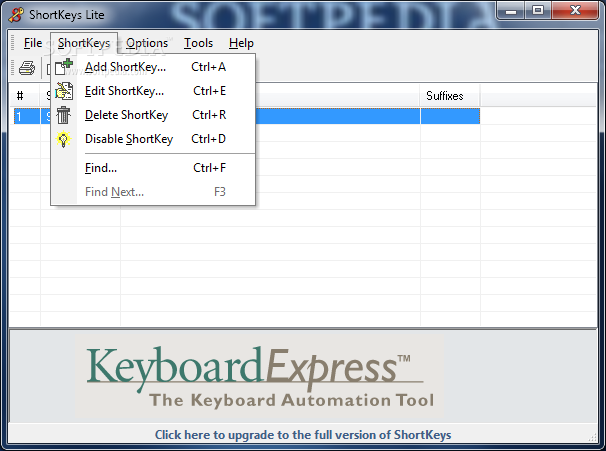Viewport: 606px width, 451px height.
Task: Click the ShortKeys Lite key icon in the title bar
Action: pos(16,14)
